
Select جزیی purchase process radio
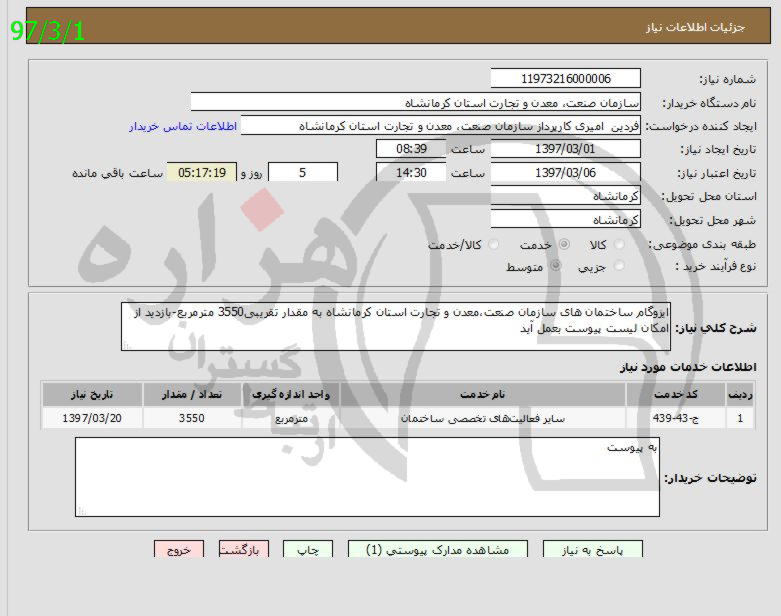click(x=619, y=267)
